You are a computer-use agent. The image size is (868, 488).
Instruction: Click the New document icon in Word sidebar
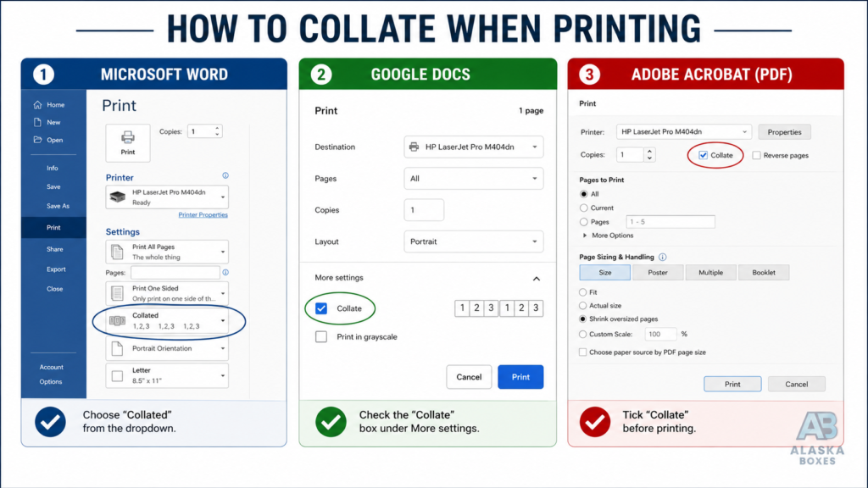coord(37,122)
